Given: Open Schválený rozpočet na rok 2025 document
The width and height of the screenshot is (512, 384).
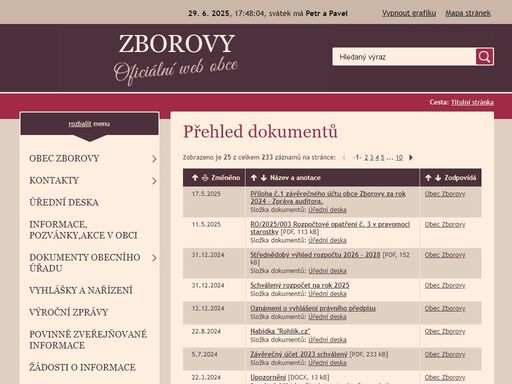Looking at the screenshot, I should point(300,285).
